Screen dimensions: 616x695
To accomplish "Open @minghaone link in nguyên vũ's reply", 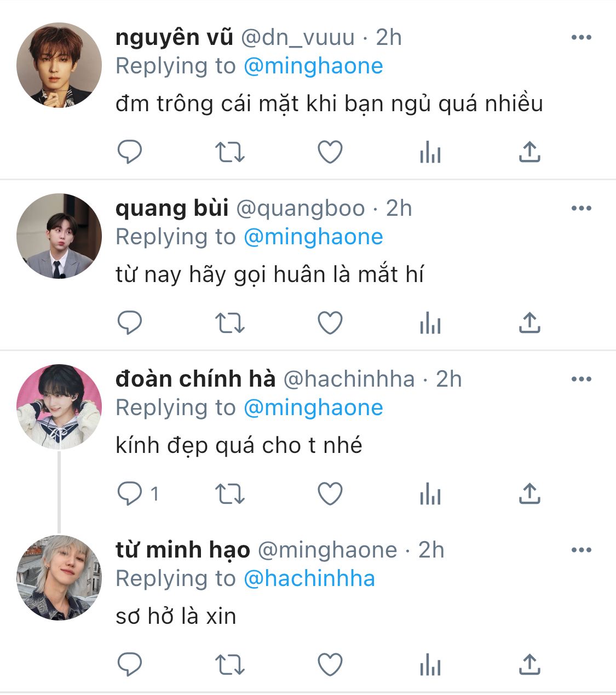I will [313, 66].
